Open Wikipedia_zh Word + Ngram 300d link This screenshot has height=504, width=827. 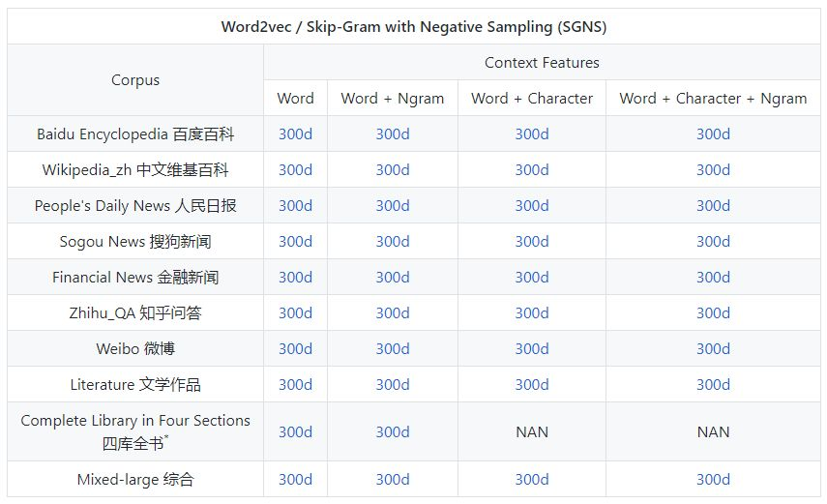click(x=393, y=170)
